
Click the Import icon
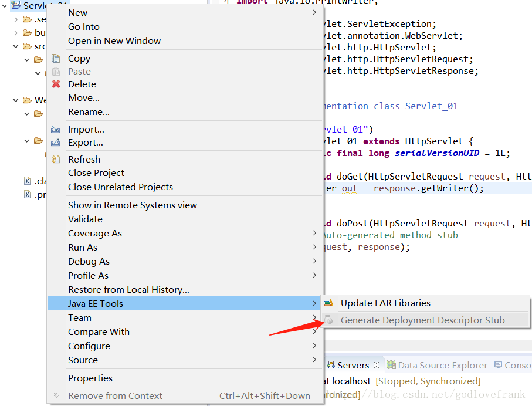(55, 130)
